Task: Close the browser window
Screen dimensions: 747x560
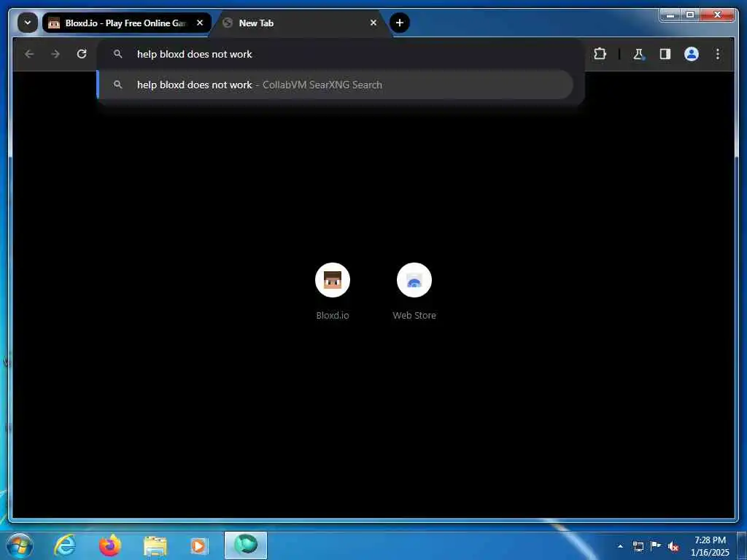Action: click(x=717, y=15)
